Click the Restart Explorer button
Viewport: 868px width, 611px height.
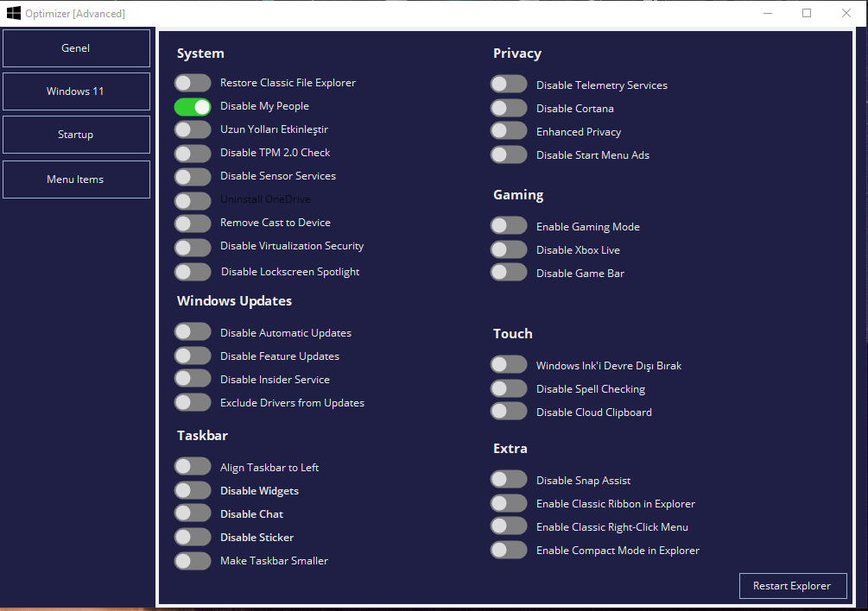coord(792,586)
